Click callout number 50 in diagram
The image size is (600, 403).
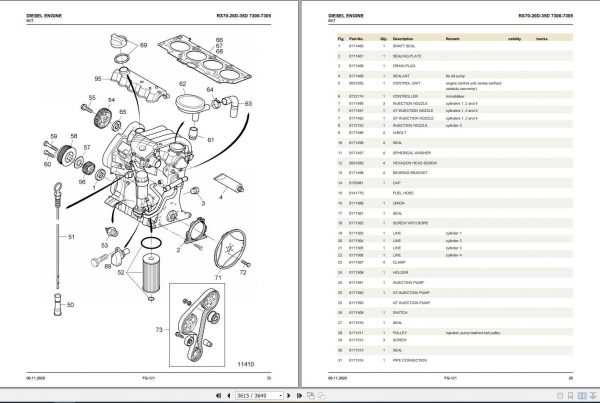(x=70, y=305)
